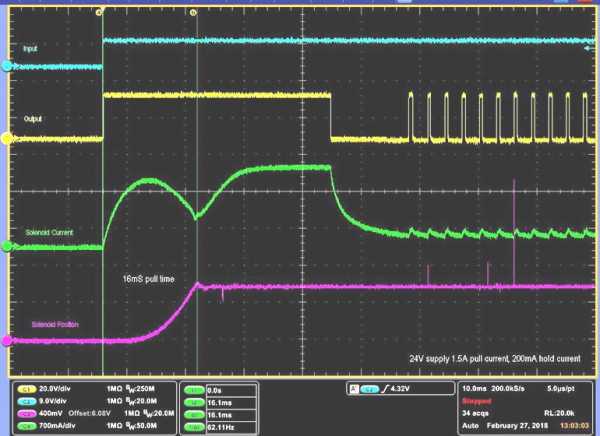Click the magenta C3 channel badge
This screenshot has width=600, height=436.
point(26,414)
